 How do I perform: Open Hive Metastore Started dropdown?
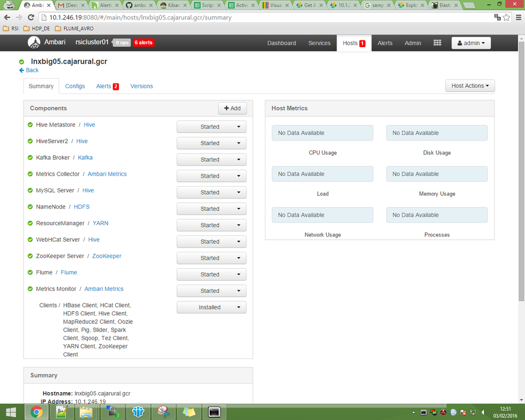point(212,127)
